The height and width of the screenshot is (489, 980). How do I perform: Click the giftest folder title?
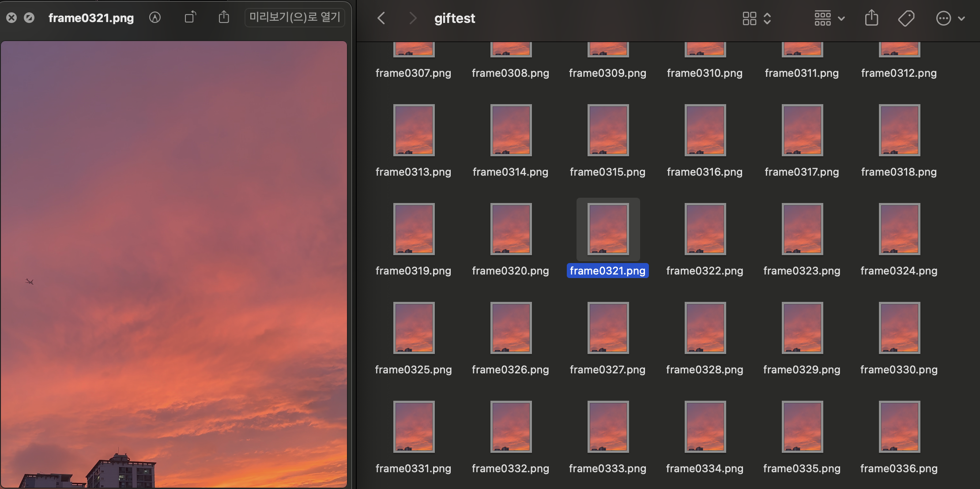coord(454,18)
